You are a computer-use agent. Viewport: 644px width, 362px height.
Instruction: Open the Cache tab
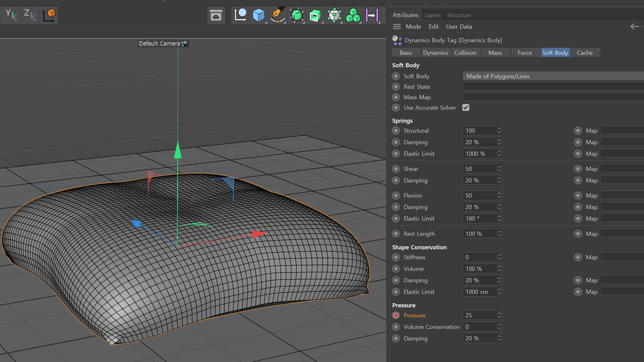(585, 53)
